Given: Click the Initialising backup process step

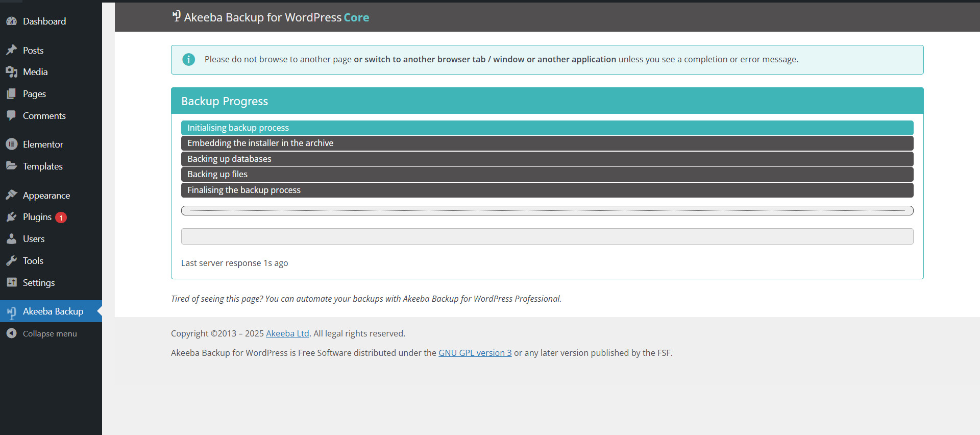Looking at the screenshot, I should pos(547,128).
